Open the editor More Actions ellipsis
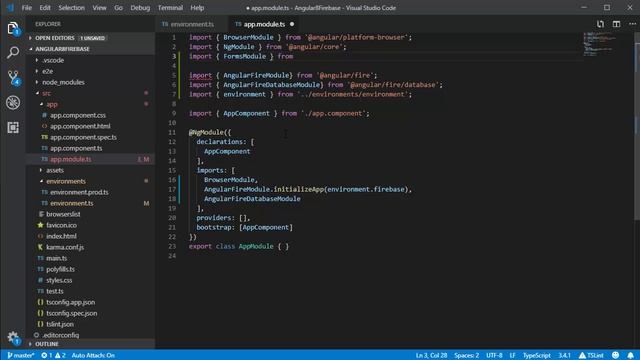 coord(632,24)
